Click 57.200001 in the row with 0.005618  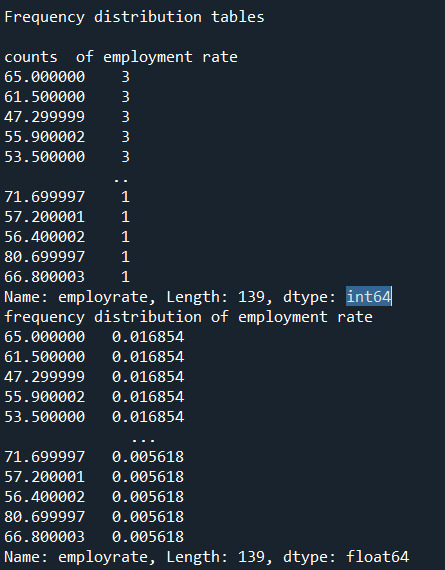pyautogui.click(x=44, y=477)
